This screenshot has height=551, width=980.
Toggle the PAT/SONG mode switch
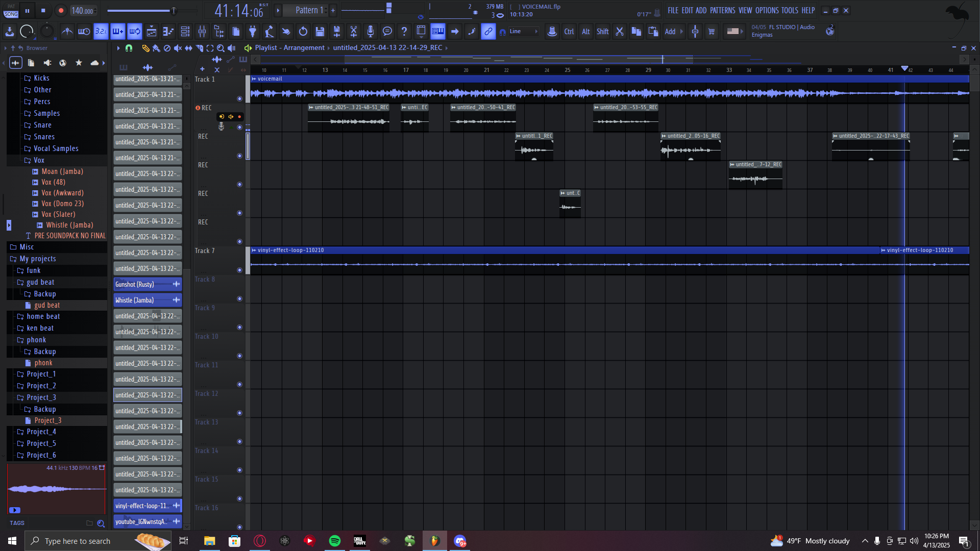pos(11,11)
